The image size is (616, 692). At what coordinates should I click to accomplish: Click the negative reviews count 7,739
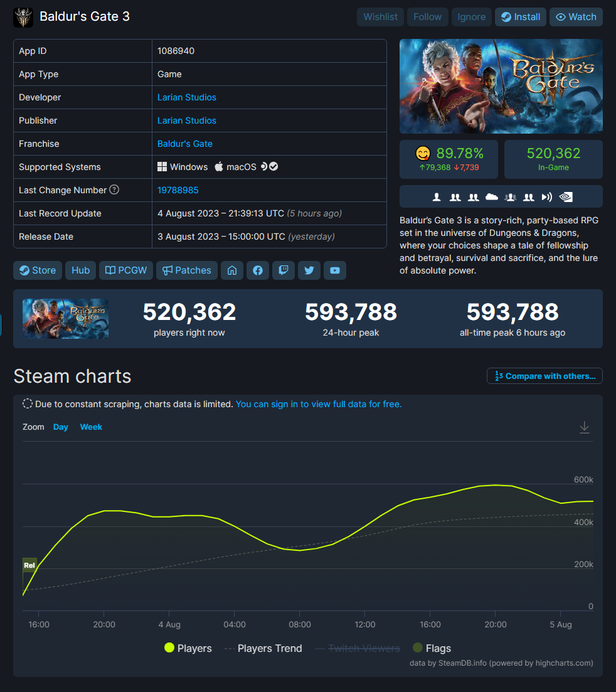pyautogui.click(x=466, y=168)
